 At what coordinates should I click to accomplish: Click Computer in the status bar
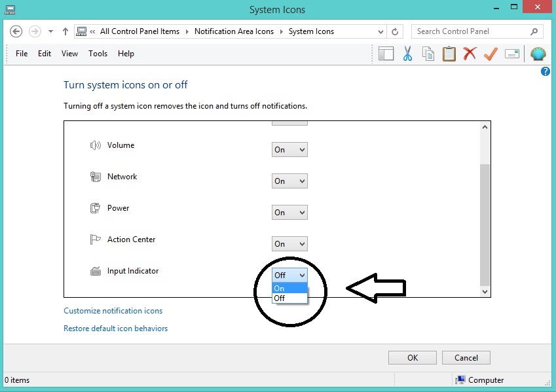tap(479, 380)
